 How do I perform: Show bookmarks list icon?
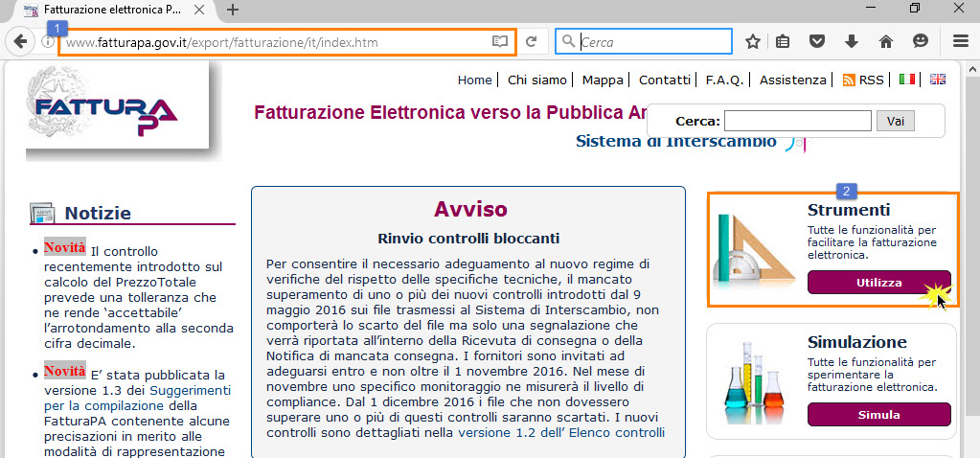tap(783, 42)
